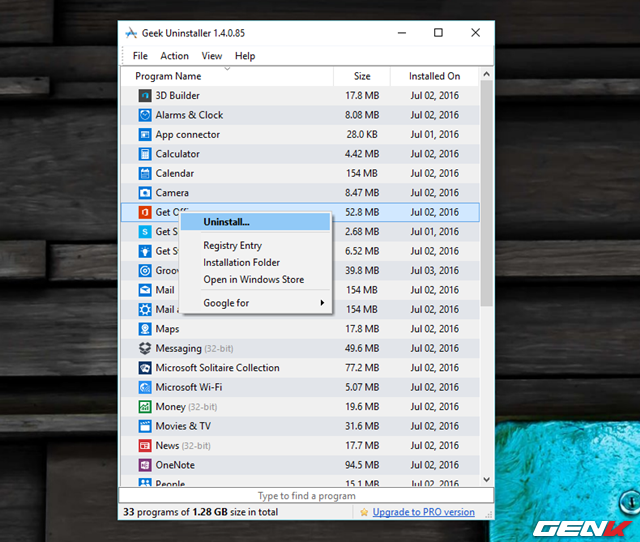
Task: Click the OneNote app icon
Action: [x=145, y=465]
